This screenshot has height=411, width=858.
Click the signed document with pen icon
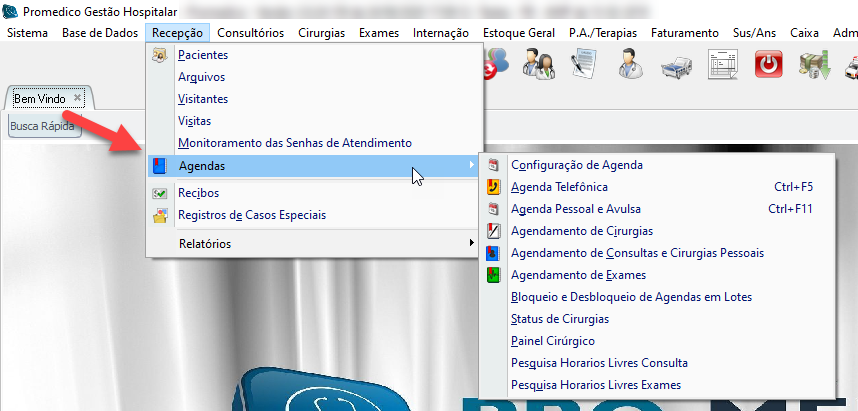tap(585, 66)
